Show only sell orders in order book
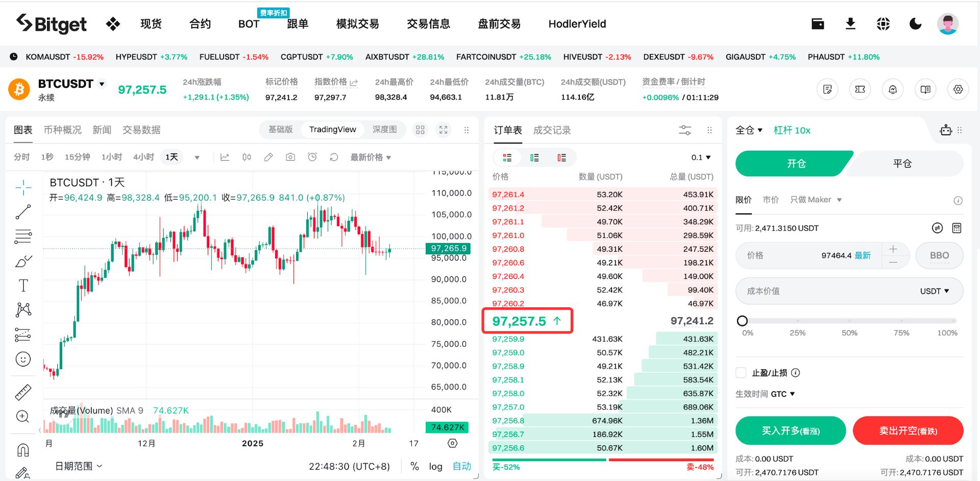The height and width of the screenshot is (481, 980). coord(561,158)
